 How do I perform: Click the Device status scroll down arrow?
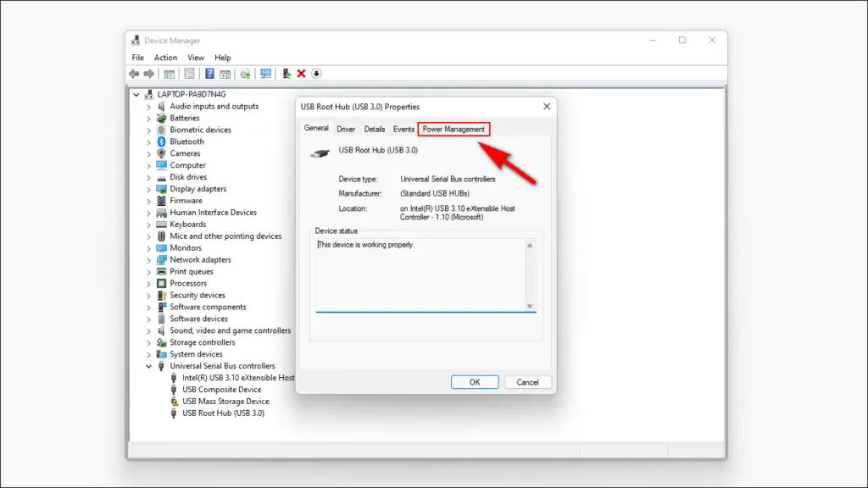coord(530,306)
